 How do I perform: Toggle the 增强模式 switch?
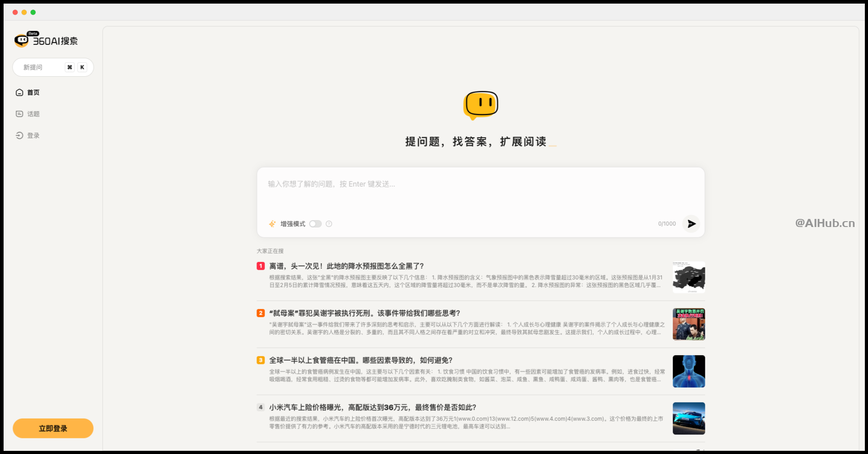pos(315,224)
